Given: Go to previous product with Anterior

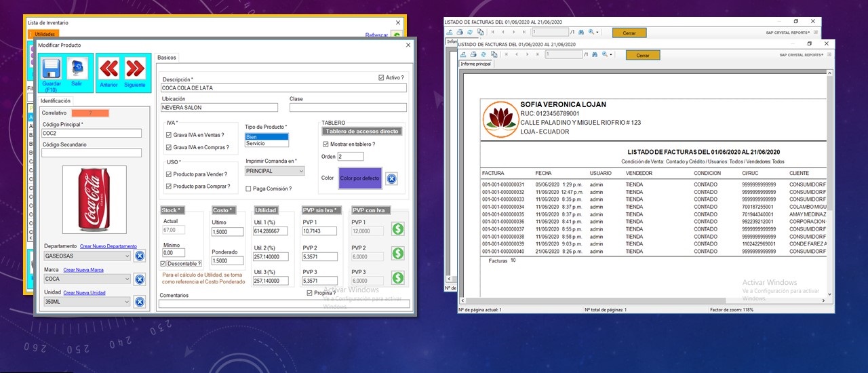Looking at the screenshot, I should pos(108,69).
